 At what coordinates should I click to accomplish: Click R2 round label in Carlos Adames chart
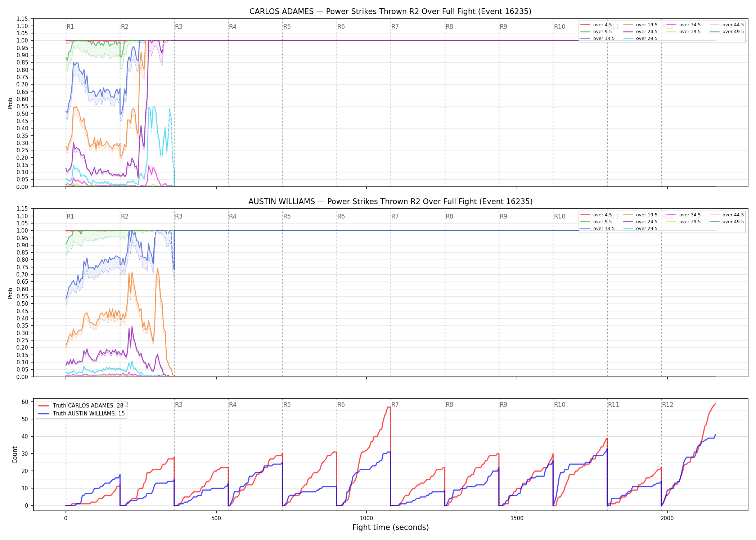(x=125, y=27)
